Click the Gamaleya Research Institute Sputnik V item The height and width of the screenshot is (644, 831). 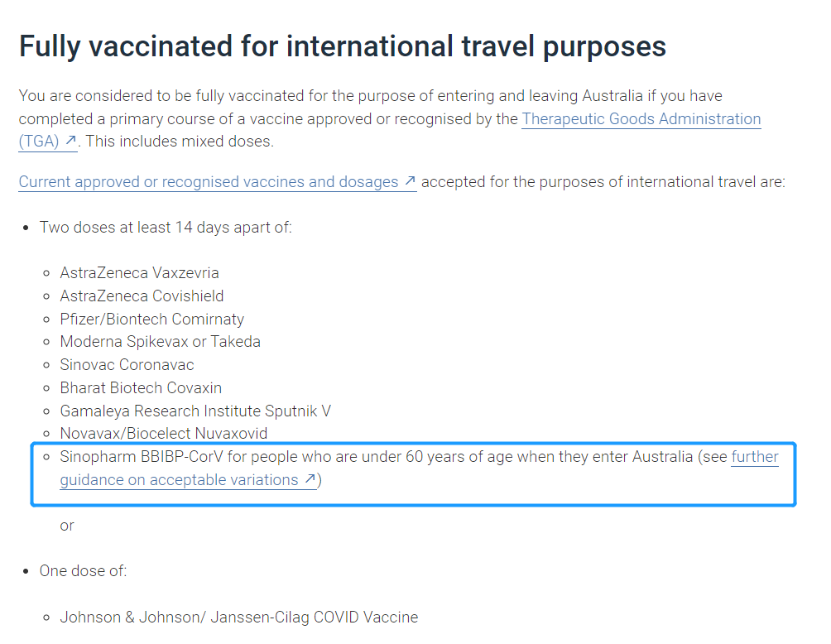click(195, 411)
